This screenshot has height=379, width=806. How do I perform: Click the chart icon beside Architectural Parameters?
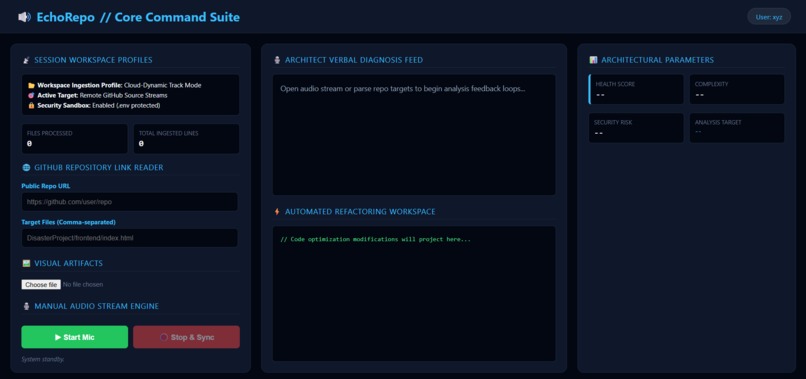pos(593,60)
